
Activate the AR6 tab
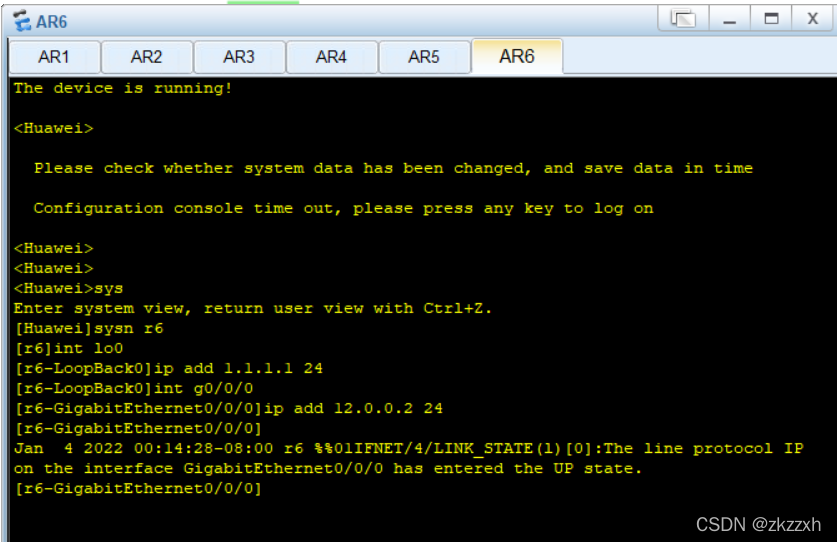pyautogui.click(x=517, y=56)
